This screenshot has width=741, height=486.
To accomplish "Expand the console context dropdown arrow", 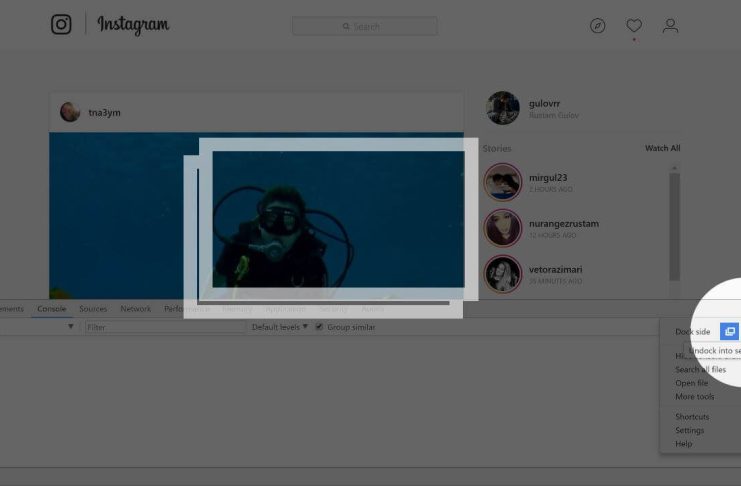I will (x=70, y=327).
